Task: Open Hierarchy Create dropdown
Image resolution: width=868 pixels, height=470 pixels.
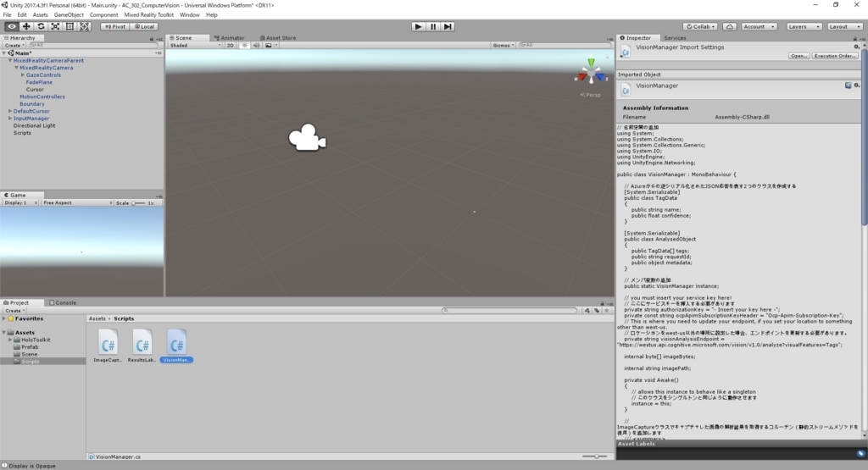Action: pos(14,46)
